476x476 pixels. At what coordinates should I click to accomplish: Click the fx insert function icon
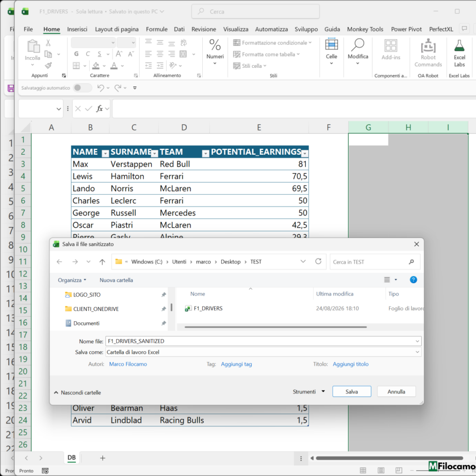(x=99, y=108)
